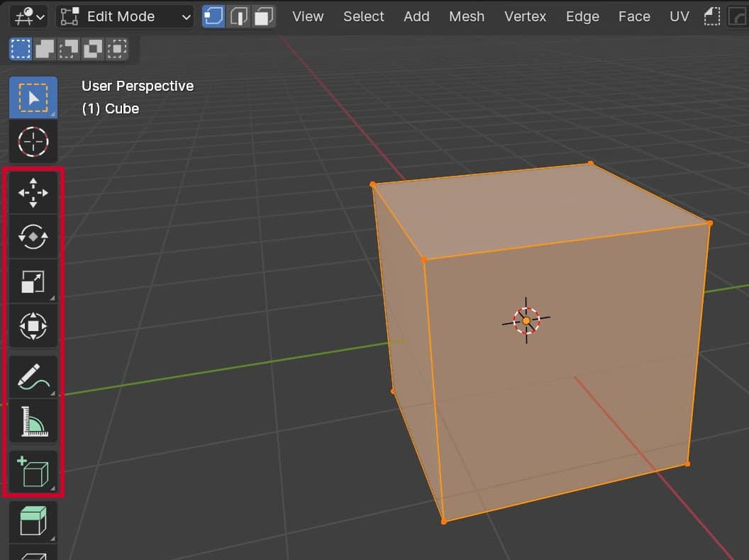The image size is (749, 560).
Task: Open the Select menu
Action: [x=363, y=16]
